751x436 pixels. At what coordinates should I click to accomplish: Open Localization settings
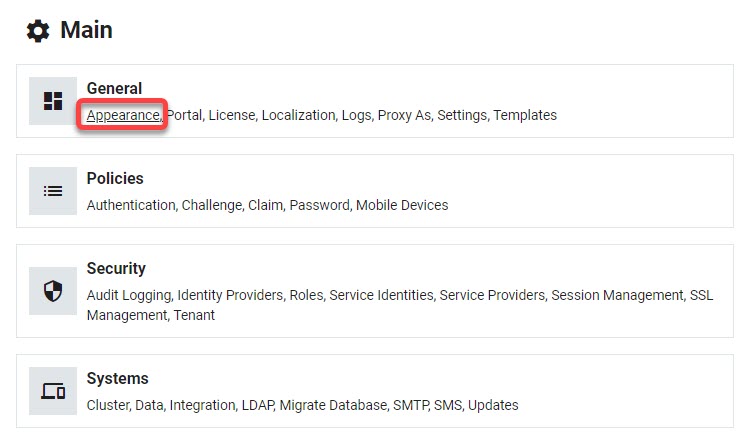click(x=298, y=115)
